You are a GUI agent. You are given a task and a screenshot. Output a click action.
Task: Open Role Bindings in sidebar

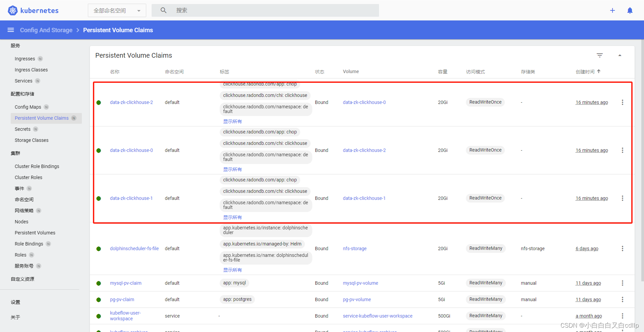coord(29,244)
